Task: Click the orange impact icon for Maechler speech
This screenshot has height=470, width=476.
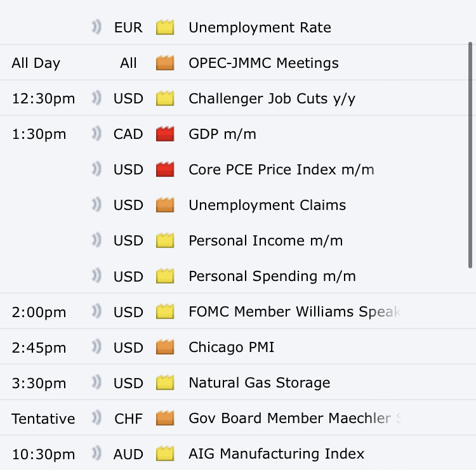Action: 165,419
